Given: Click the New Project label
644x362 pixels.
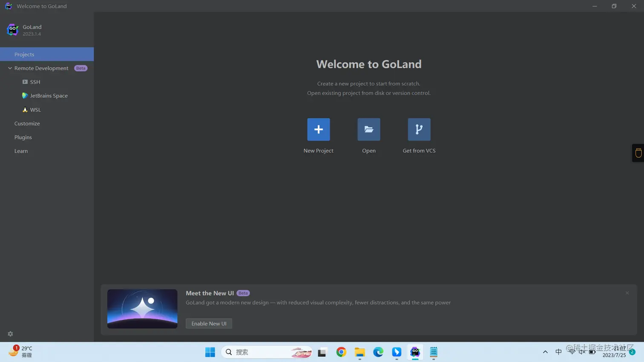Looking at the screenshot, I should 319,151.
